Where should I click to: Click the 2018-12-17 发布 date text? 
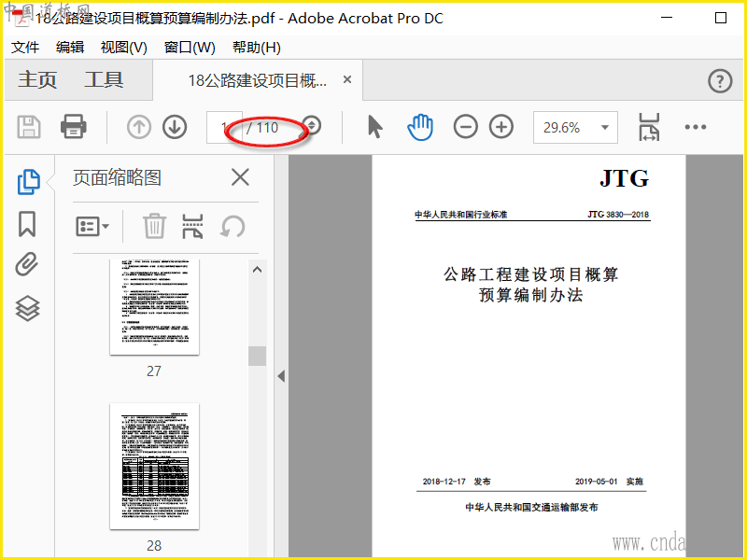pos(457,482)
